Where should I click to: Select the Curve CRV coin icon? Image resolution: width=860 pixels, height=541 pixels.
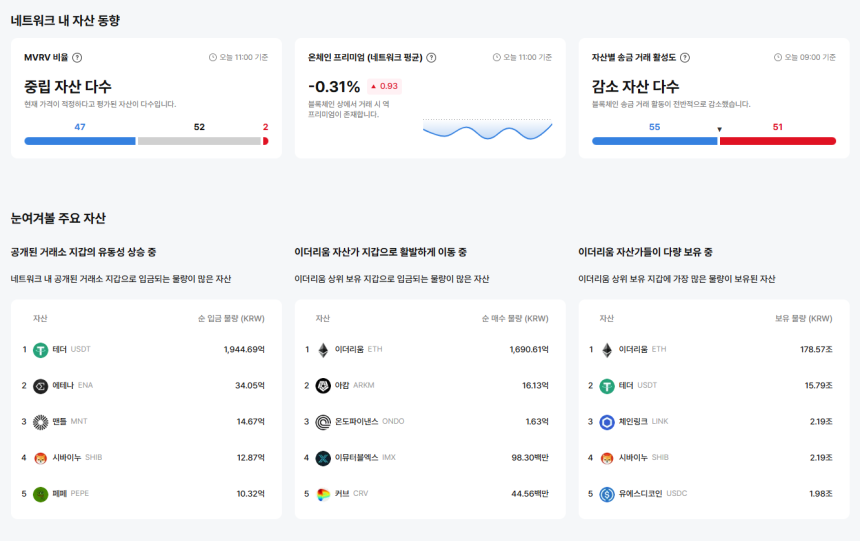click(x=323, y=494)
